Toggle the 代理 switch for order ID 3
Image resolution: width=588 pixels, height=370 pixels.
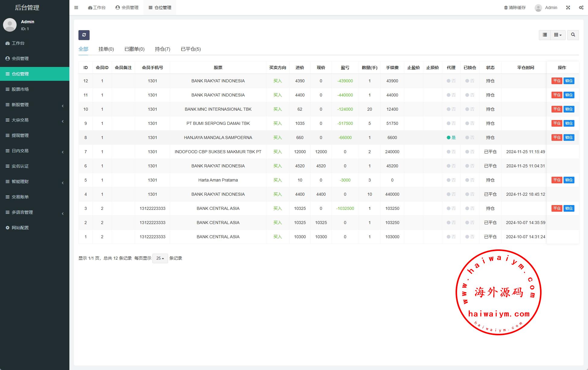click(451, 208)
